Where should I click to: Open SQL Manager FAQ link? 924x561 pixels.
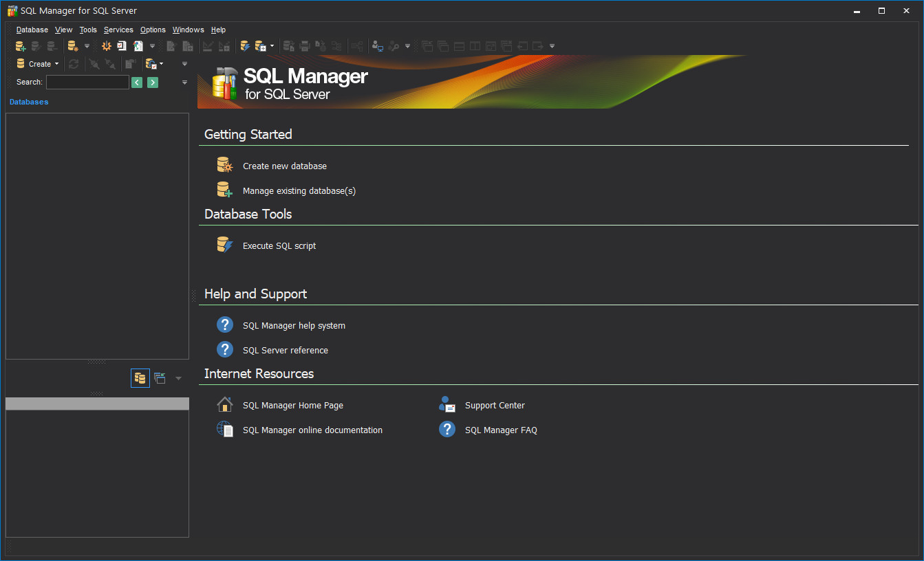coord(501,430)
